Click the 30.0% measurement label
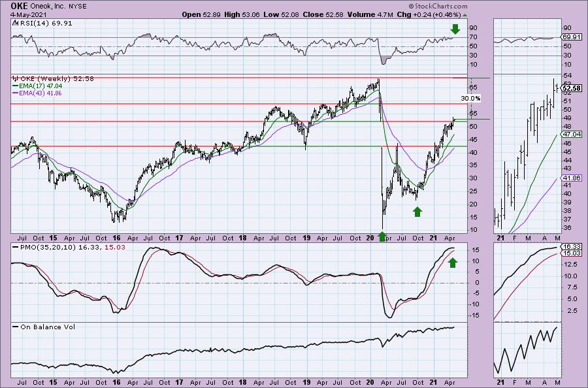Viewport: 588px width, 388px height. click(x=470, y=98)
